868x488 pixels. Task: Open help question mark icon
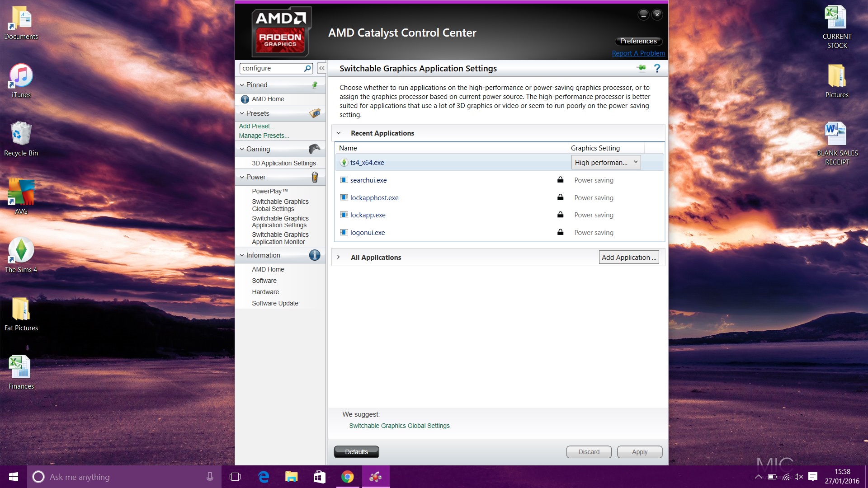657,68
